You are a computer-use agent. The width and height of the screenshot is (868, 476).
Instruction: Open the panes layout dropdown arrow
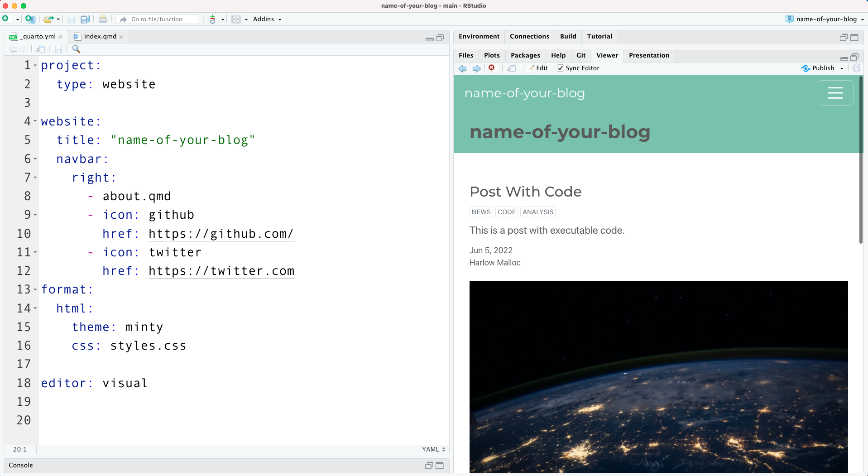(246, 19)
